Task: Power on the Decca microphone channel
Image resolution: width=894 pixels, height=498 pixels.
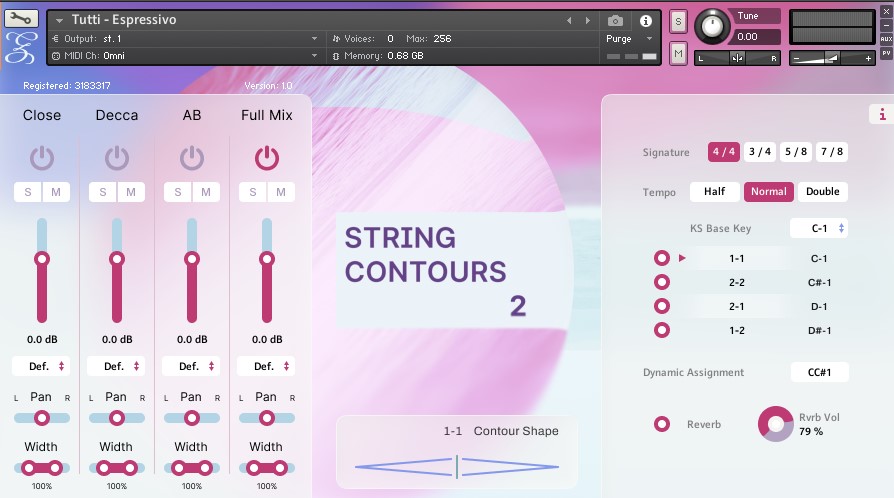Action: click(x=117, y=157)
